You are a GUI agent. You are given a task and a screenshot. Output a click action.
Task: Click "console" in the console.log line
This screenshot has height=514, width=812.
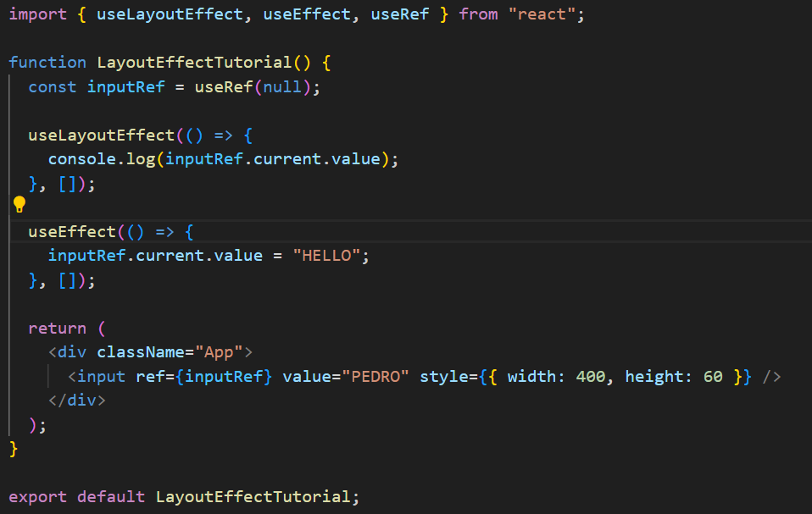click(x=82, y=159)
